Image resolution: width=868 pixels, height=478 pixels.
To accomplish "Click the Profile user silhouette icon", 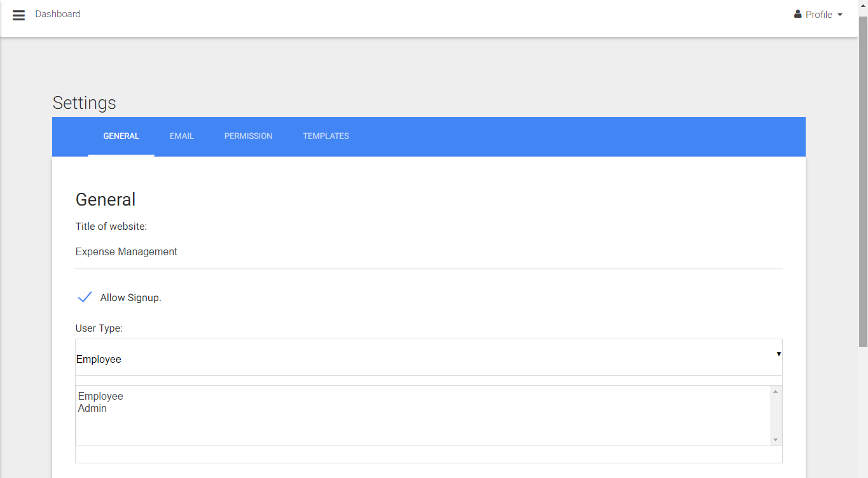I will click(x=797, y=14).
